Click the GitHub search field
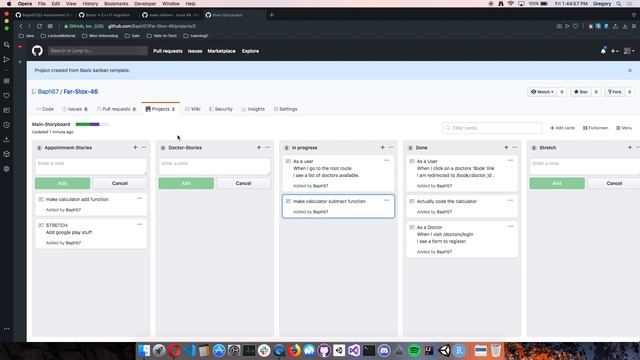Image resolution: width=640 pixels, height=360 pixels. (x=97, y=51)
